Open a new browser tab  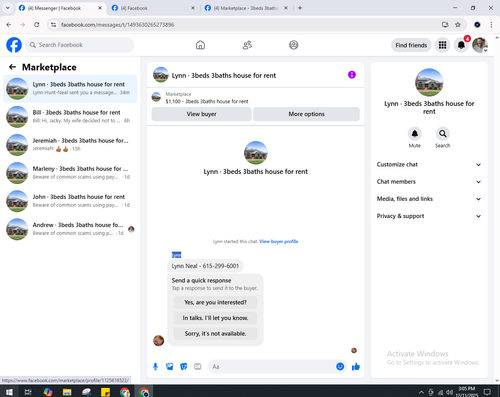pyautogui.click(x=300, y=8)
